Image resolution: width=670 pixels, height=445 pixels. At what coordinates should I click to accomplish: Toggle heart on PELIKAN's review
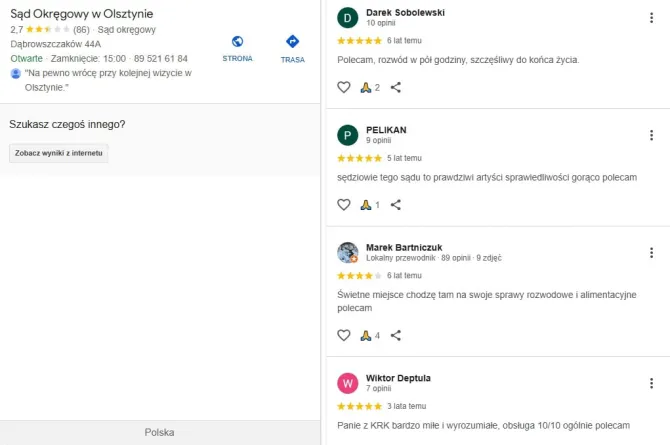click(344, 205)
